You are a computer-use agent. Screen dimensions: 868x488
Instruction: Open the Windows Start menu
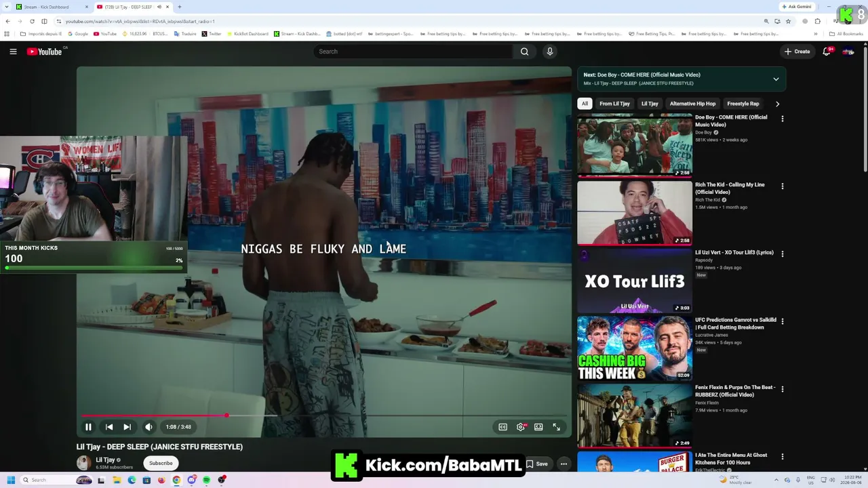click(10, 480)
